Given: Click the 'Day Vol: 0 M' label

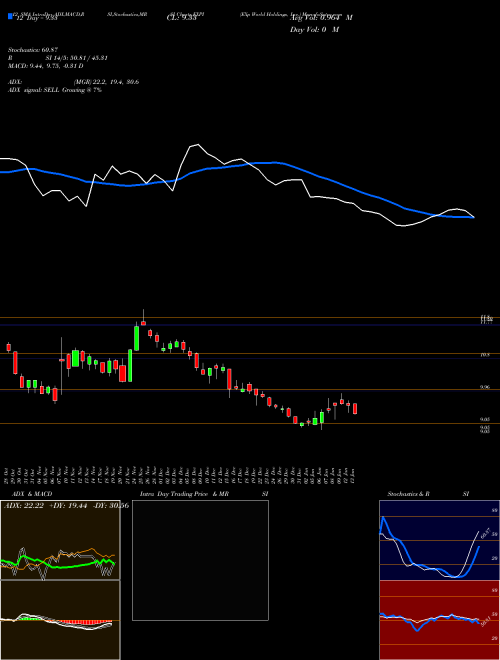Looking at the screenshot, I should pos(314,30).
